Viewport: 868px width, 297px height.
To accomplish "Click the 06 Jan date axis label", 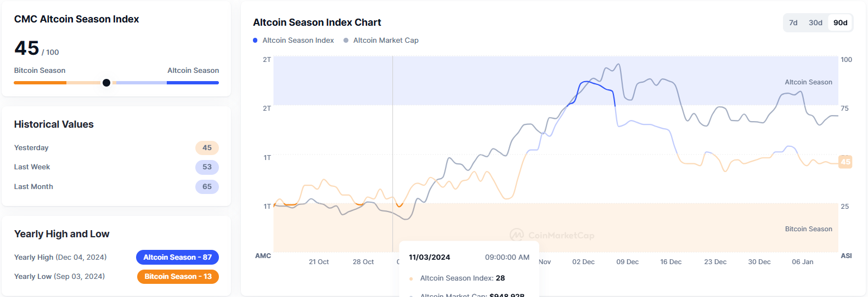I will 802,262.
